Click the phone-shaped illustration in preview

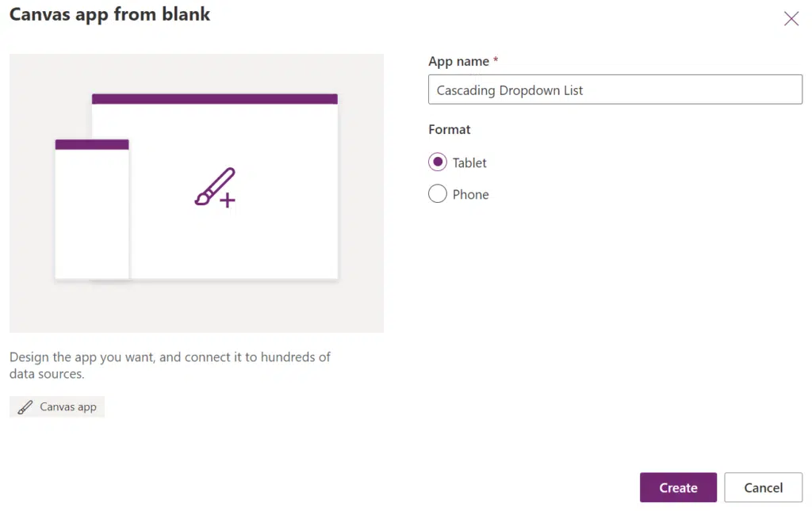pyautogui.click(x=92, y=209)
